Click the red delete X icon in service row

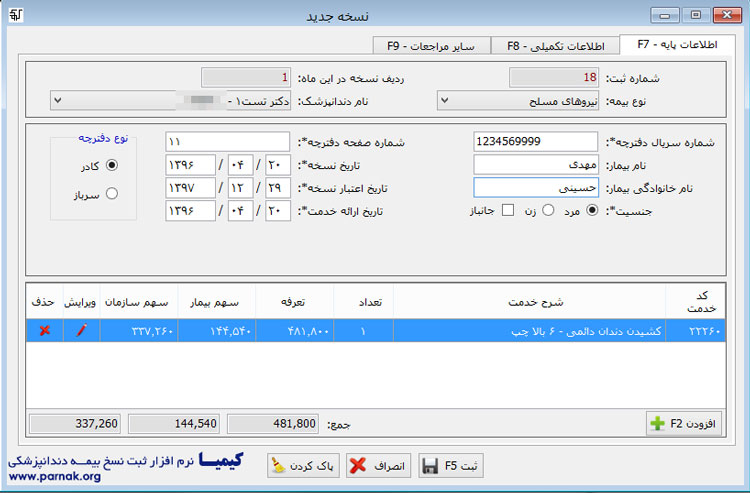point(44,331)
